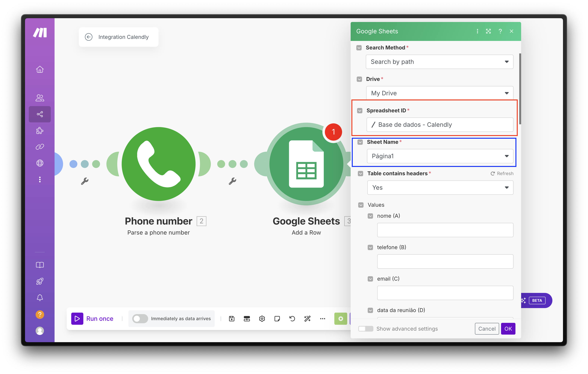Open the Search Method dropdown

439,62
